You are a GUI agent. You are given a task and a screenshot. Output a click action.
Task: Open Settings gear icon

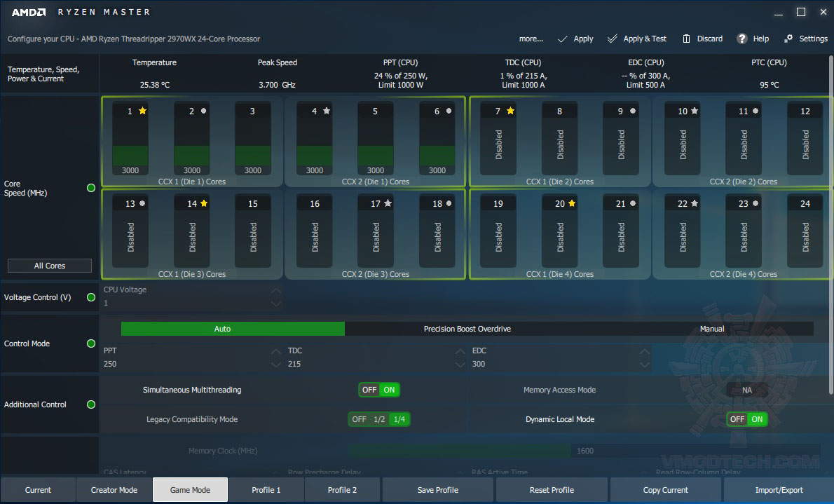[x=788, y=39]
